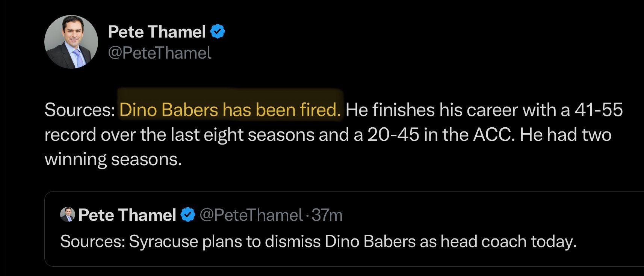The image size is (644, 276).
Task: Open author name in the quoted tweet
Action: tap(127, 215)
